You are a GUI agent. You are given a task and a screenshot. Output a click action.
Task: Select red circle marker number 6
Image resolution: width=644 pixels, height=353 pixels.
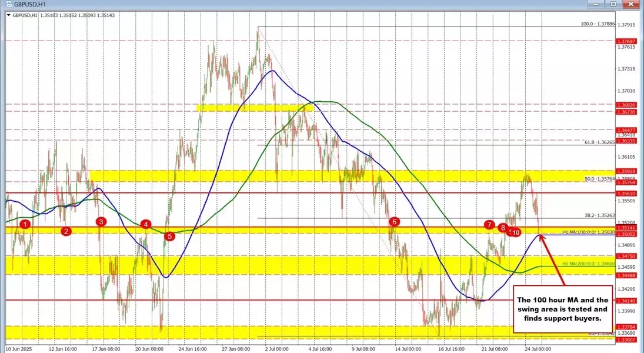(395, 222)
